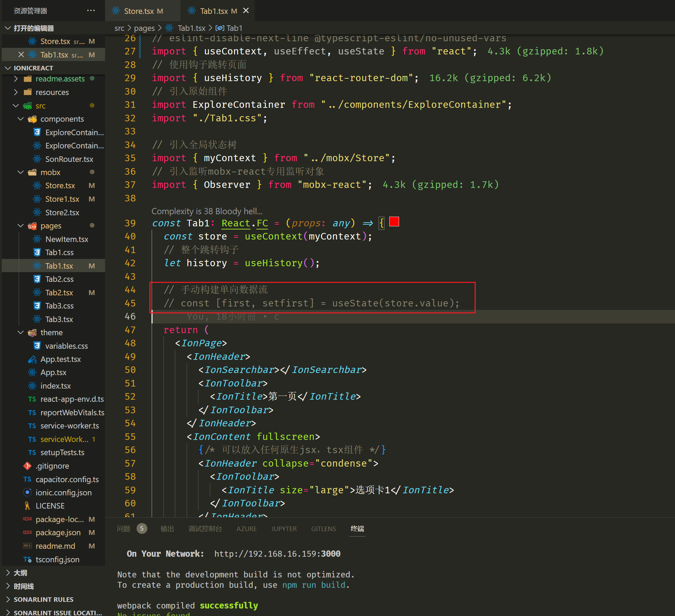Click the close X beside Tab1.tsx in open editors
This screenshot has height=616, width=675.
click(x=21, y=54)
